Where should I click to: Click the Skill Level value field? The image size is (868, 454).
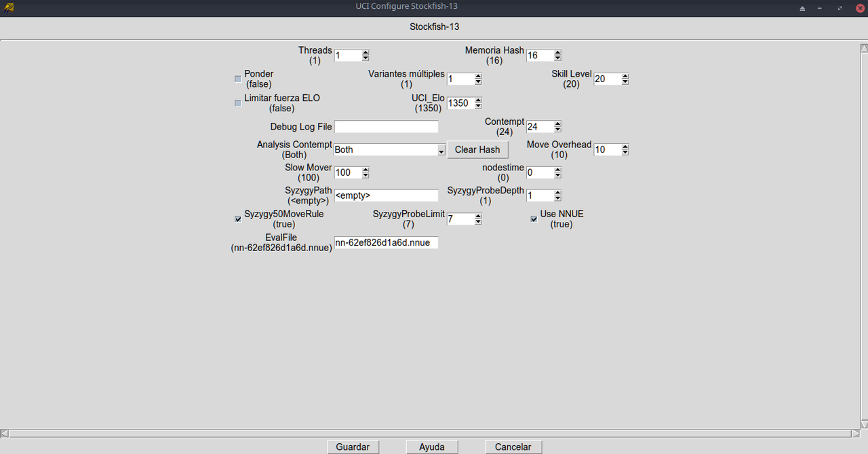coord(608,79)
